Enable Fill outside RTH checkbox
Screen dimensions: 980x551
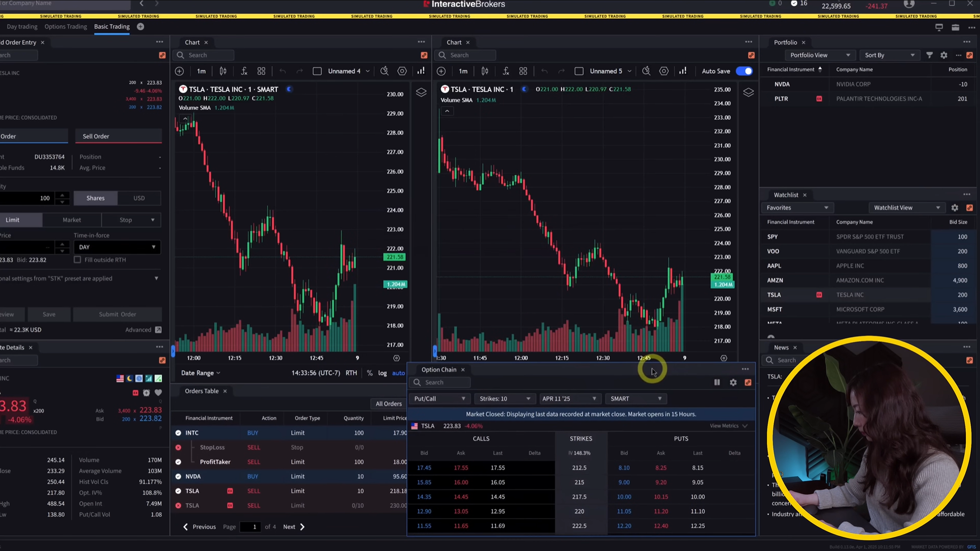(77, 260)
